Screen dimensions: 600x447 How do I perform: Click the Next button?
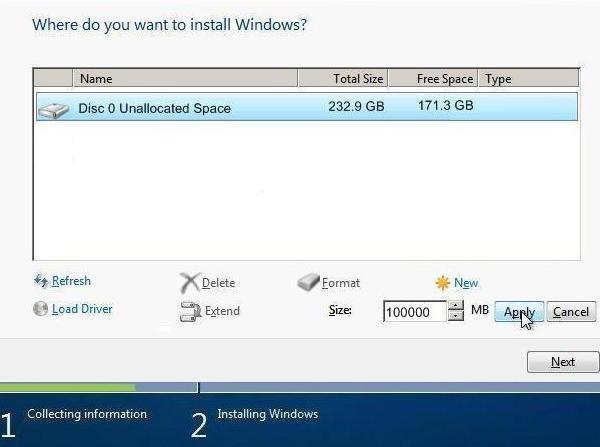pyautogui.click(x=563, y=362)
